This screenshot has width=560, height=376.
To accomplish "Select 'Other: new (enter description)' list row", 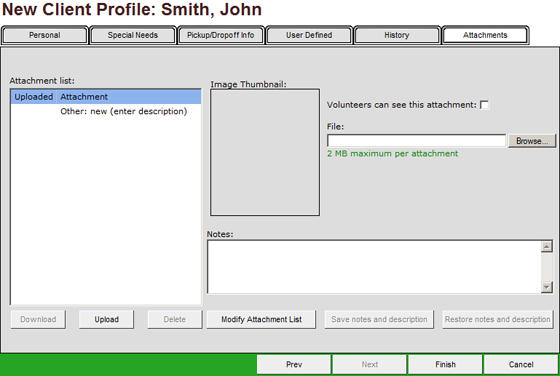I will tap(106, 111).
